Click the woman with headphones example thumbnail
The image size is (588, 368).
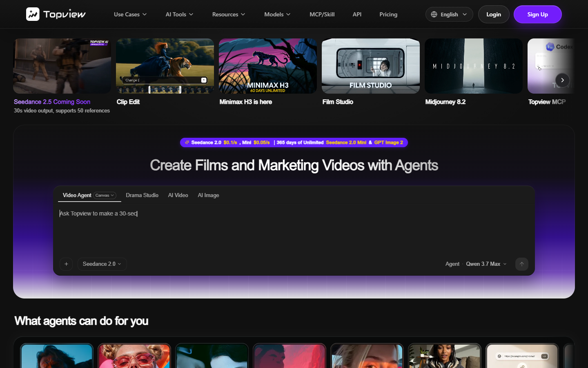(x=445, y=356)
